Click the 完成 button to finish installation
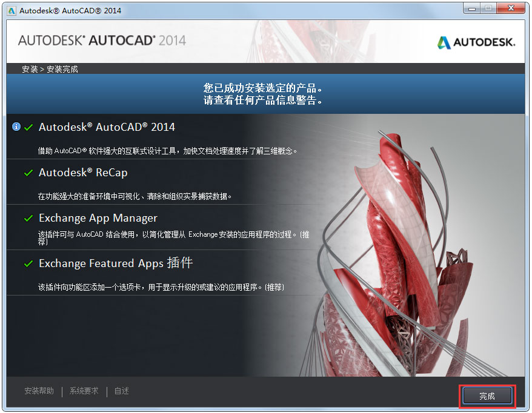 487,395
